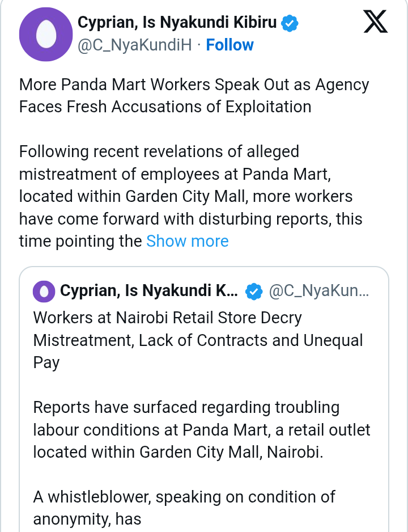Open the quoted tweet's small egg avatar
408x532 pixels.
(x=44, y=292)
